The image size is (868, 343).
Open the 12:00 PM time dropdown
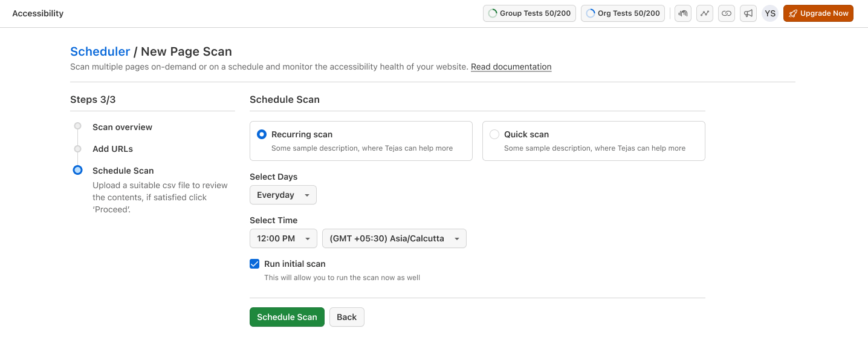point(283,238)
